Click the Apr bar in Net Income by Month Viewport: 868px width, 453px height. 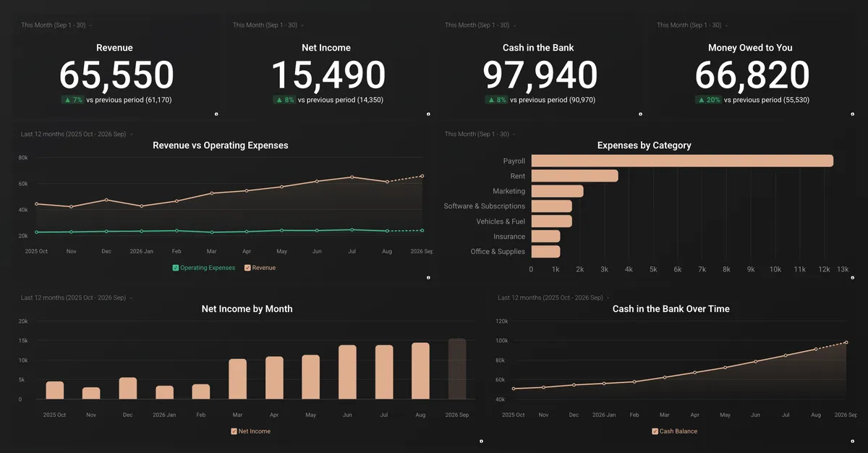[274, 378]
